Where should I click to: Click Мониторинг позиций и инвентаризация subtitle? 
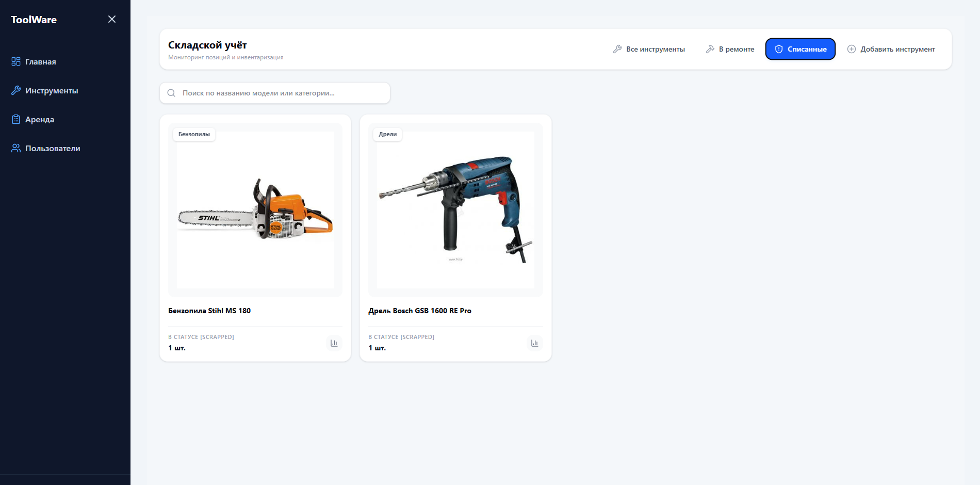tap(226, 57)
